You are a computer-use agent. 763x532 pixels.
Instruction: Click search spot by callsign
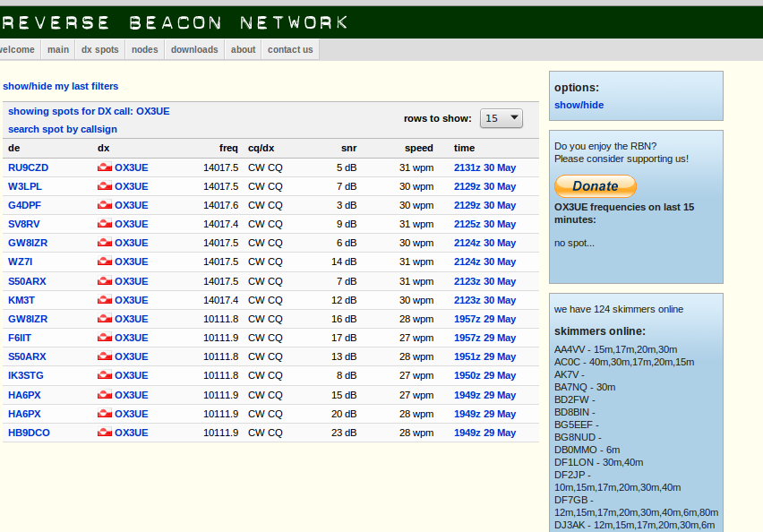[x=63, y=129]
